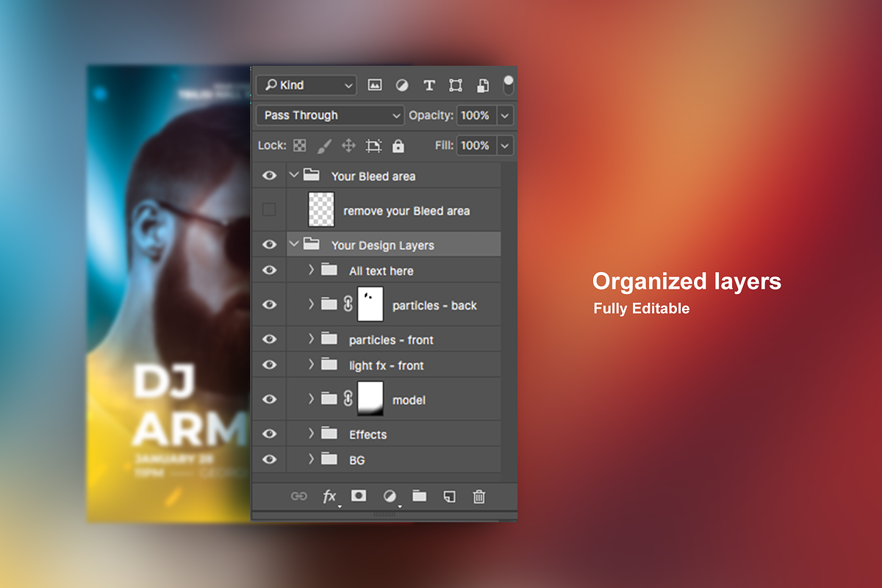Image resolution: width=882 pixels, height=588 pixels.
Task: Filter for type layers icon
Action: 429,85
